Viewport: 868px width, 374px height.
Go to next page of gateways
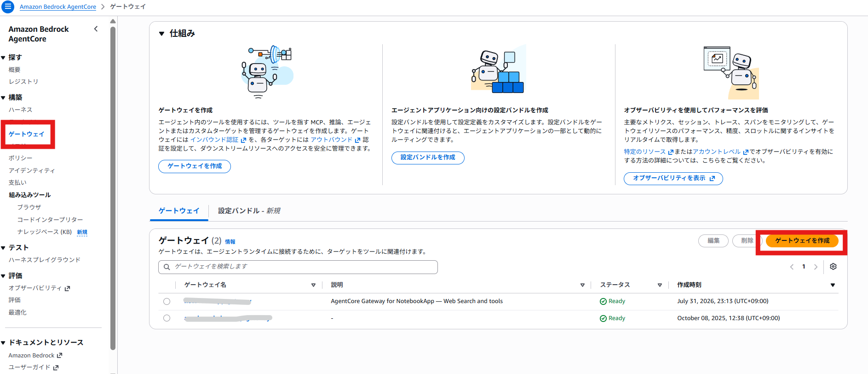coord(816,267)
